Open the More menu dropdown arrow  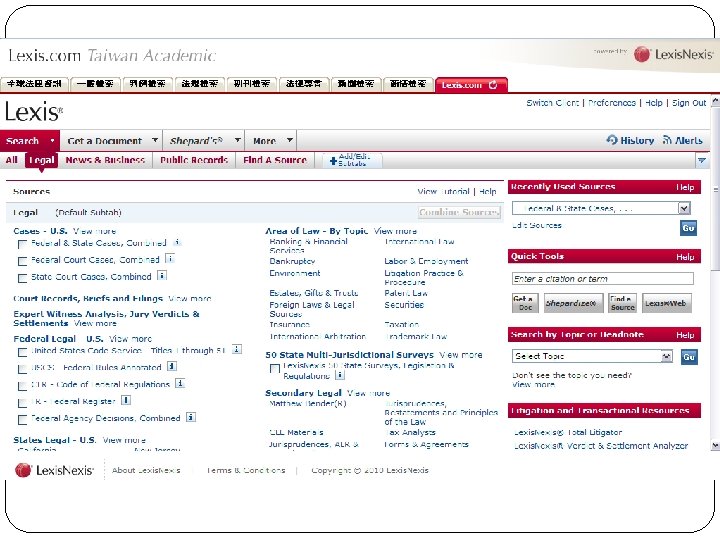click(289, 140)
